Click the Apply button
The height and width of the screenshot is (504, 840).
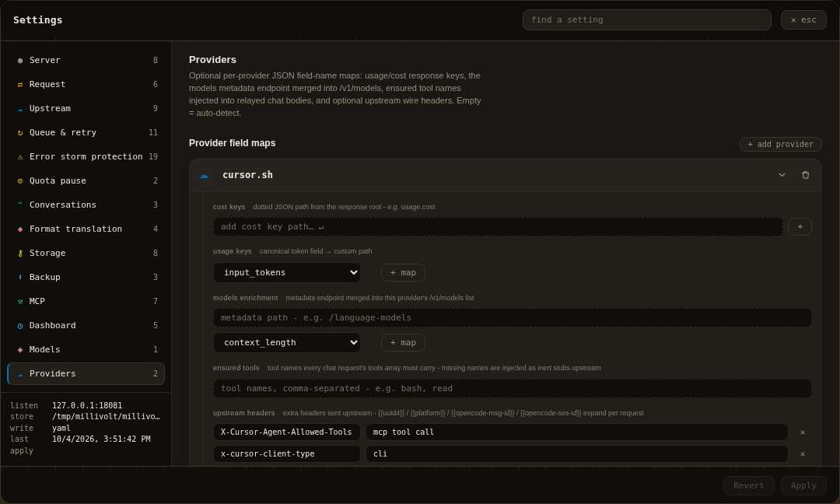tap(803, 486)
